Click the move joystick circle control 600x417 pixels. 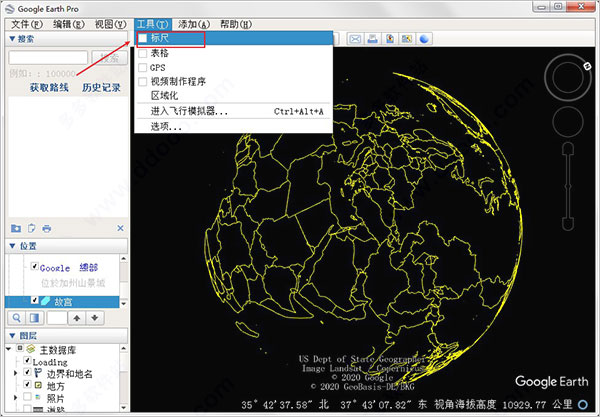(x=568, y=122)
